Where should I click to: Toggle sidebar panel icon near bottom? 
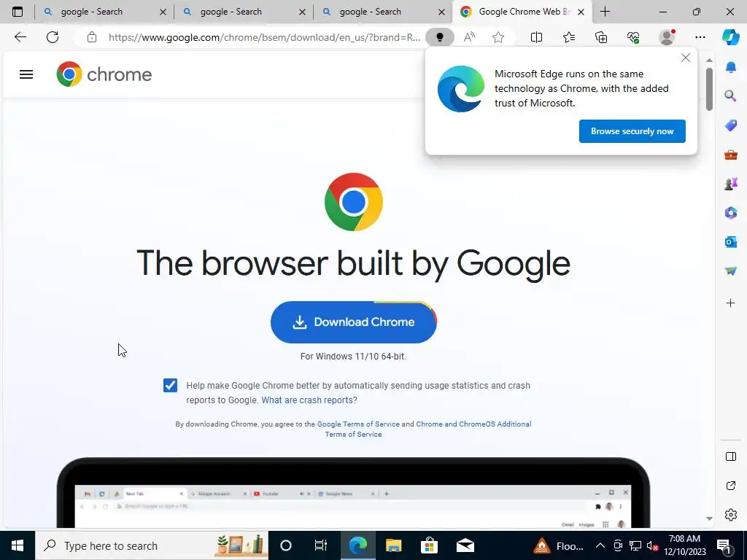click(731, 456)
